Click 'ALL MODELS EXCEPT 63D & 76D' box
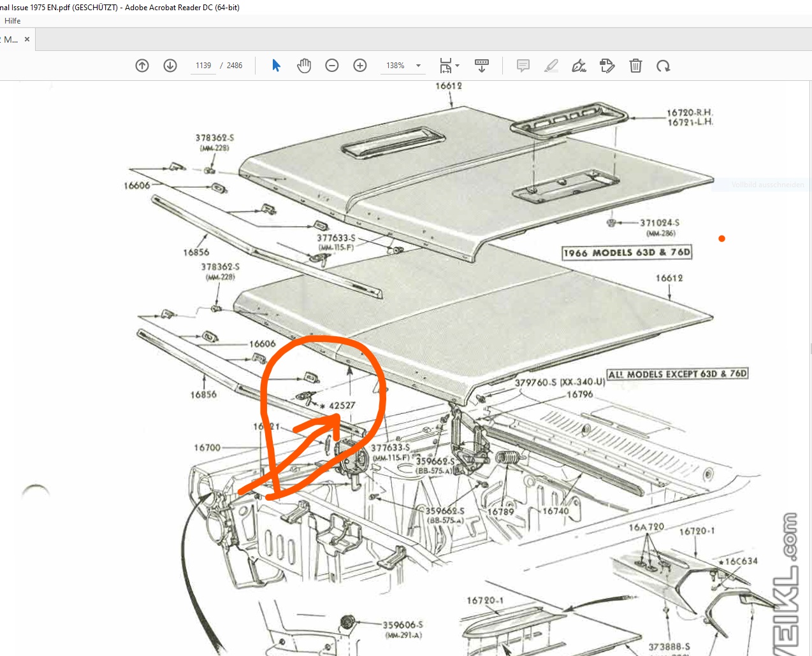 point(678,374)
